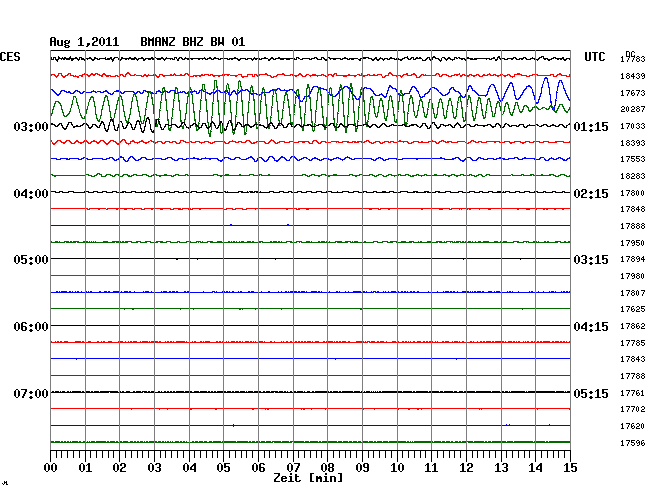Click the offset value "17596"

click(633, 443)
